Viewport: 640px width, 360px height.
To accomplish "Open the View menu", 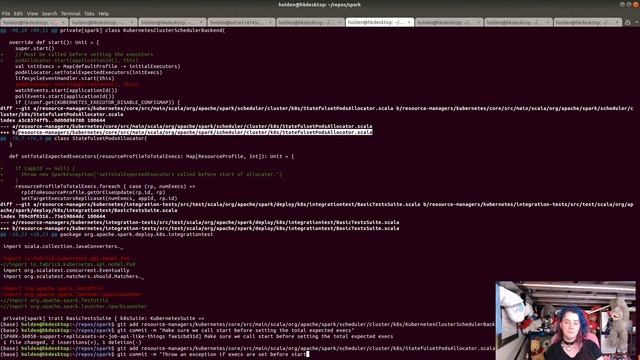I will point(32,13).
